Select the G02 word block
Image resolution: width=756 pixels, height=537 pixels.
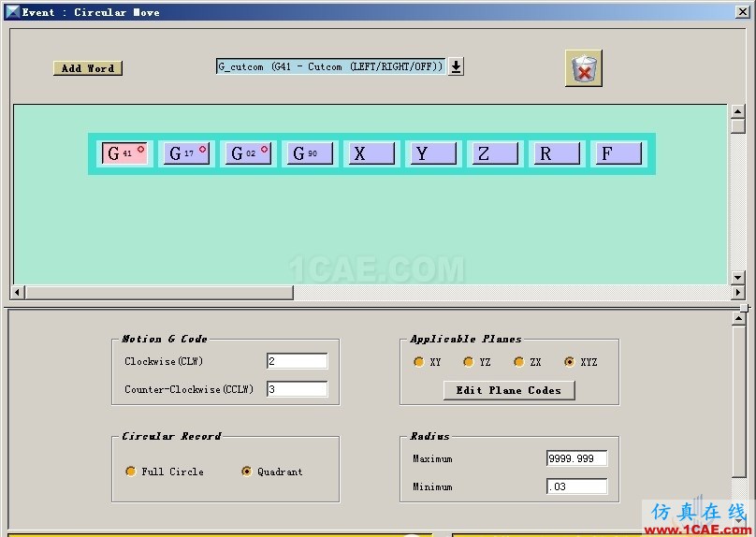click(x=248, y=153)
